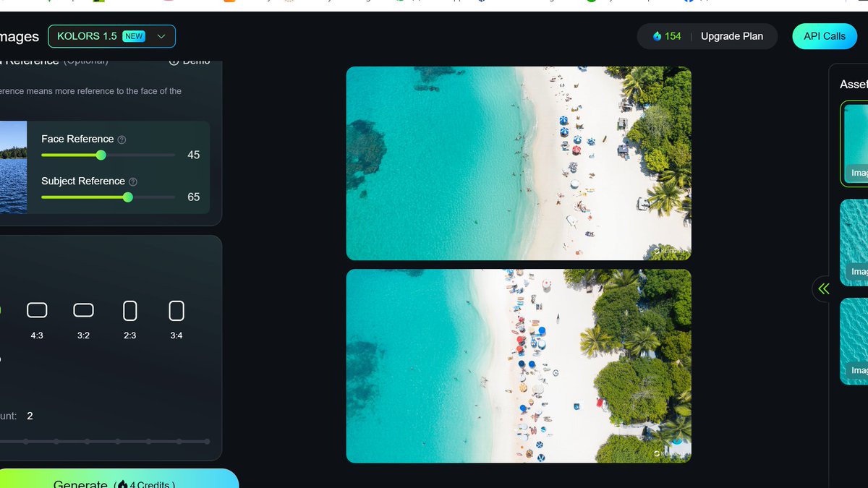Viewport: 868px width, 488px height.
Task: Open the lower generated beach image
Action: tap(519, 366)
